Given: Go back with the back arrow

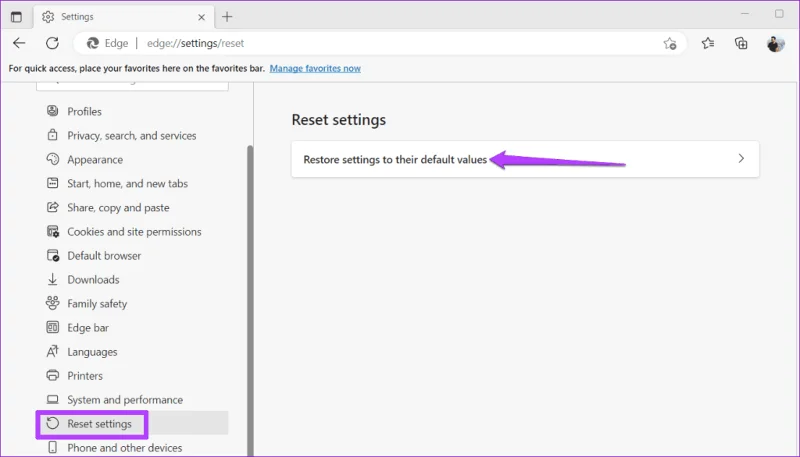Looking at the screenshot, I should tap(19, 43).
